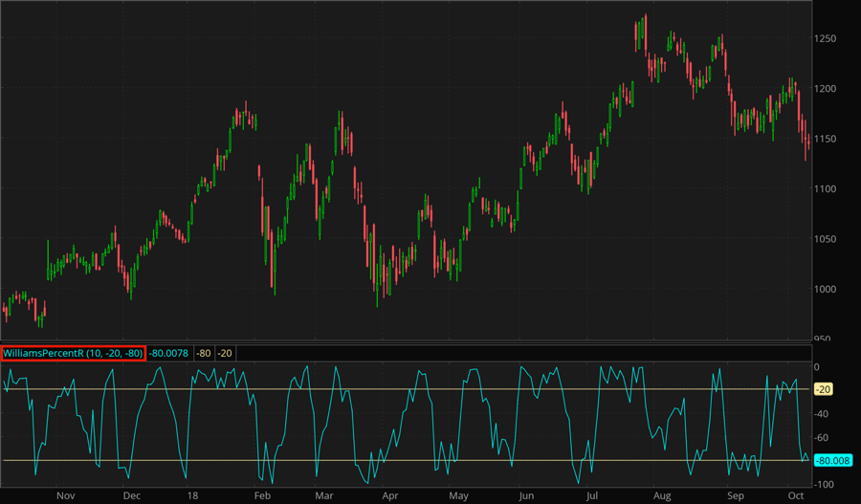Select the -20 overbought level tag in header
The image size is (861, 504).
click(x=225, y=353)
